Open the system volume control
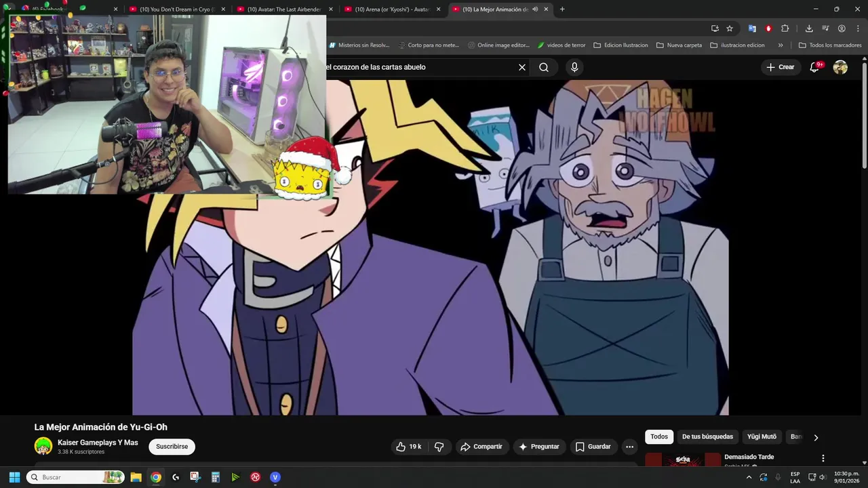The height and width of the screenshot is (488, 868). pos(823,477)
